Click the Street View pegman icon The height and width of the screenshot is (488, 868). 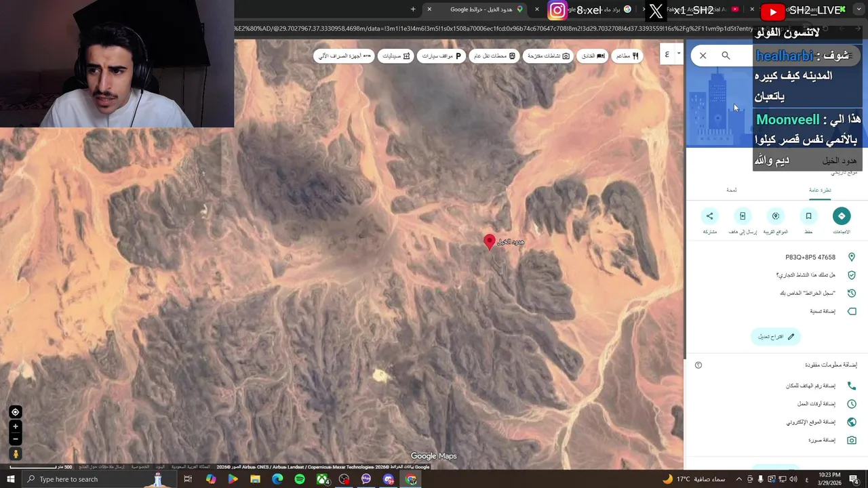point(16,454)
